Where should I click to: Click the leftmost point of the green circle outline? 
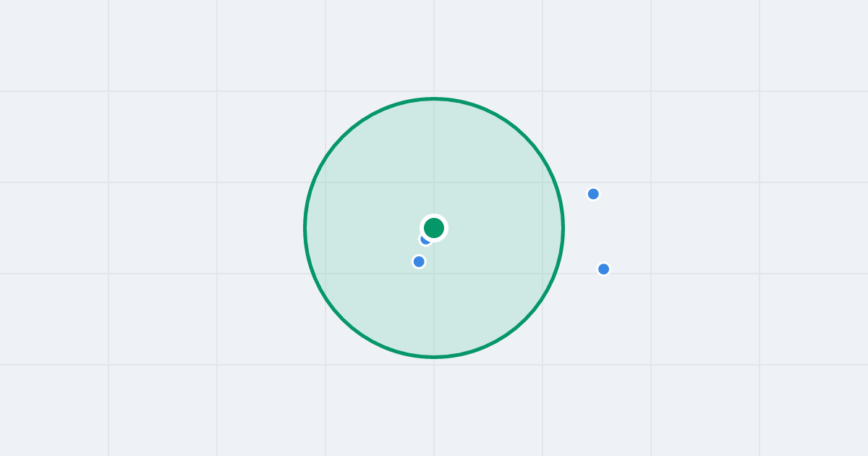tap(305, 228)
